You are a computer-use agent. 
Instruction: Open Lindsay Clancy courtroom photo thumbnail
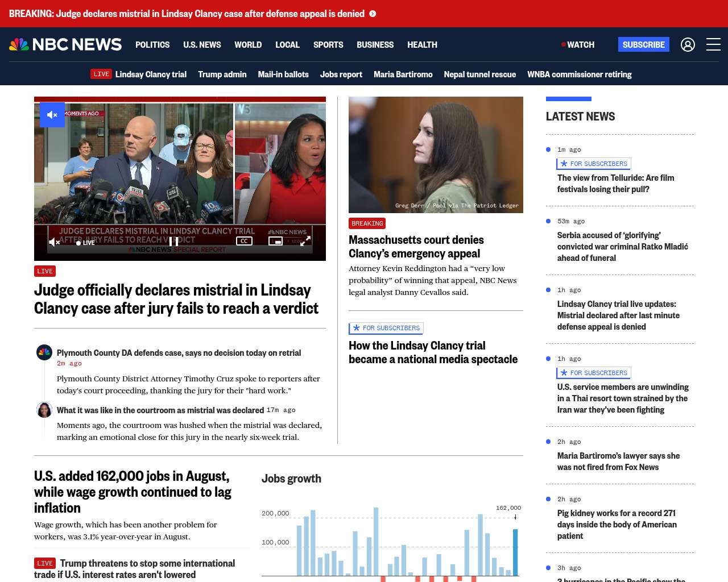coord(436,155)
